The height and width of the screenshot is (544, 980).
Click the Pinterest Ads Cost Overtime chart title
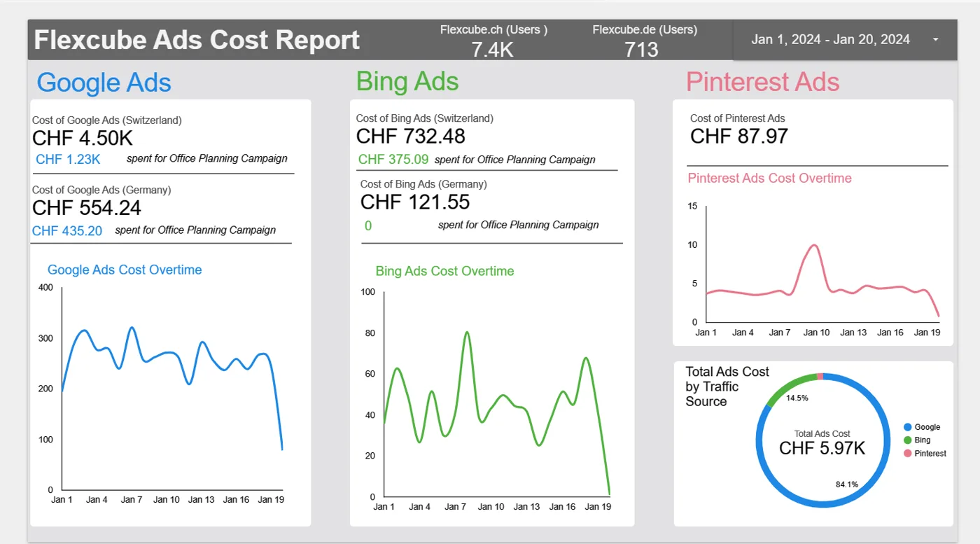[x=769, y=178]
